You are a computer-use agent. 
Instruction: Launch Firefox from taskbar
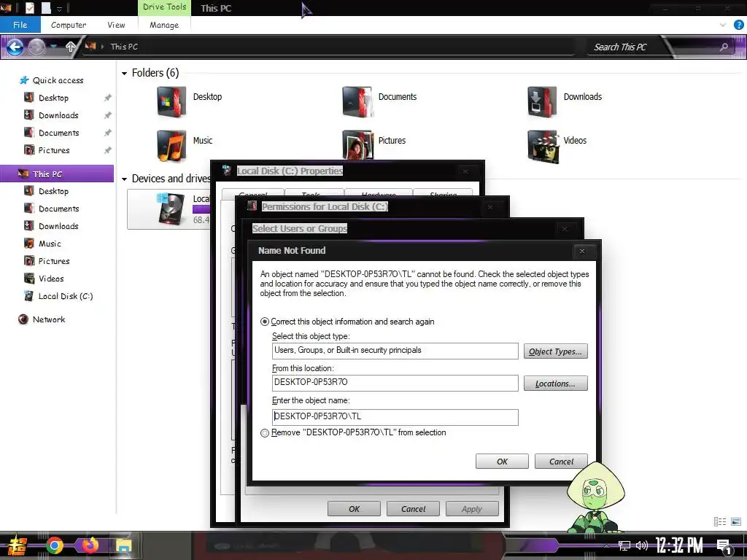click(90, 545)
